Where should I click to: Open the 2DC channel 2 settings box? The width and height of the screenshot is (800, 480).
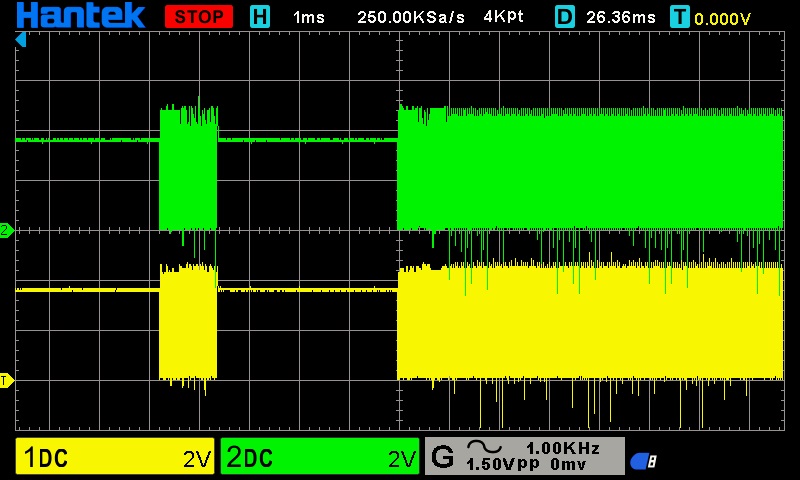coord(320,456)
